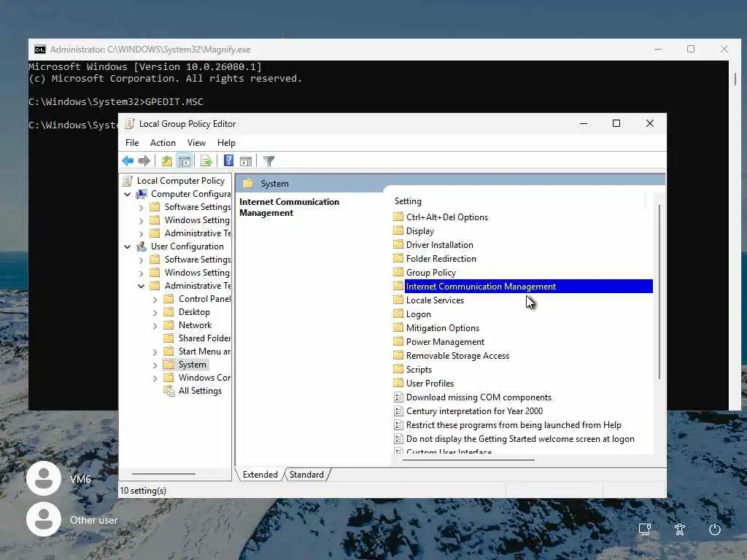This screenshot has width=747, height=560.
Task: Switch to the Extended tab
Action: pyautogui.click(x=260, y=475)
